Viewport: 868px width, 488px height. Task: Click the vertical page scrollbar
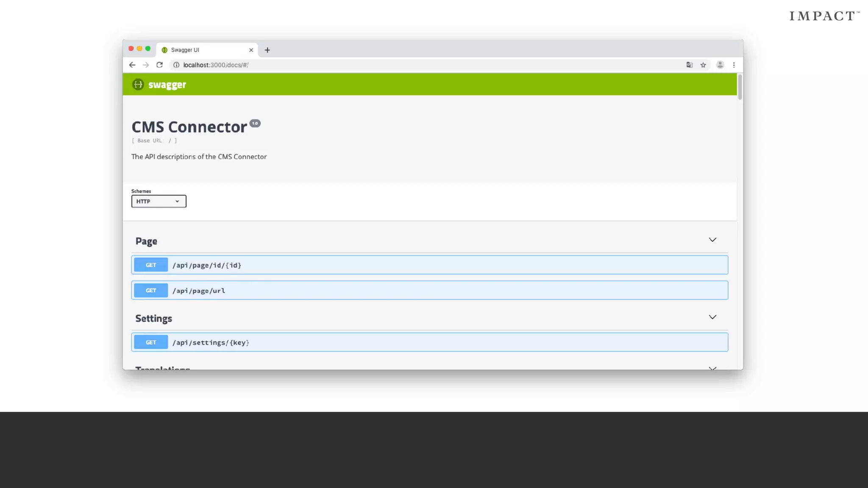[x=740, y=87]
